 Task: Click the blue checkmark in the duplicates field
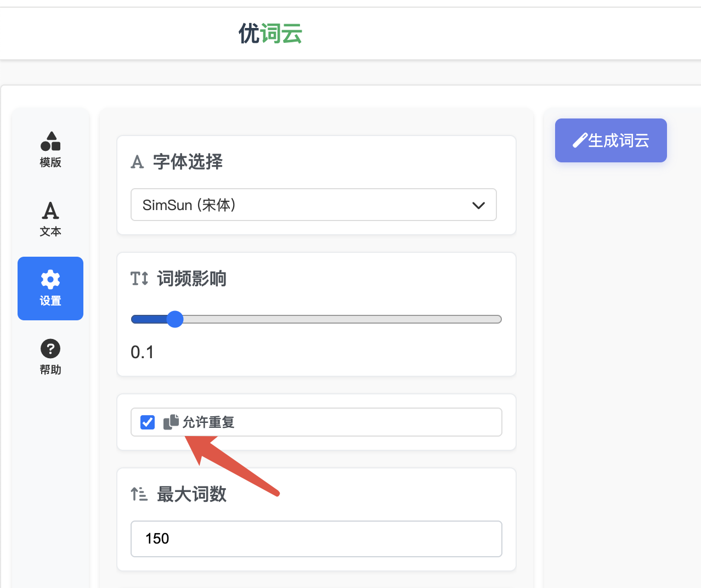click(147, 422)
